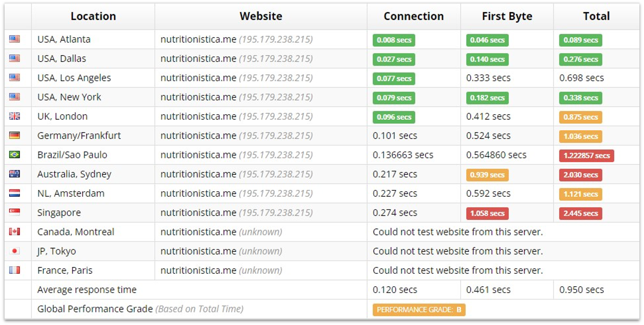Click the Performance Grade B badge
The width and height of the screenshot is (644, 325).
point(419,310)
